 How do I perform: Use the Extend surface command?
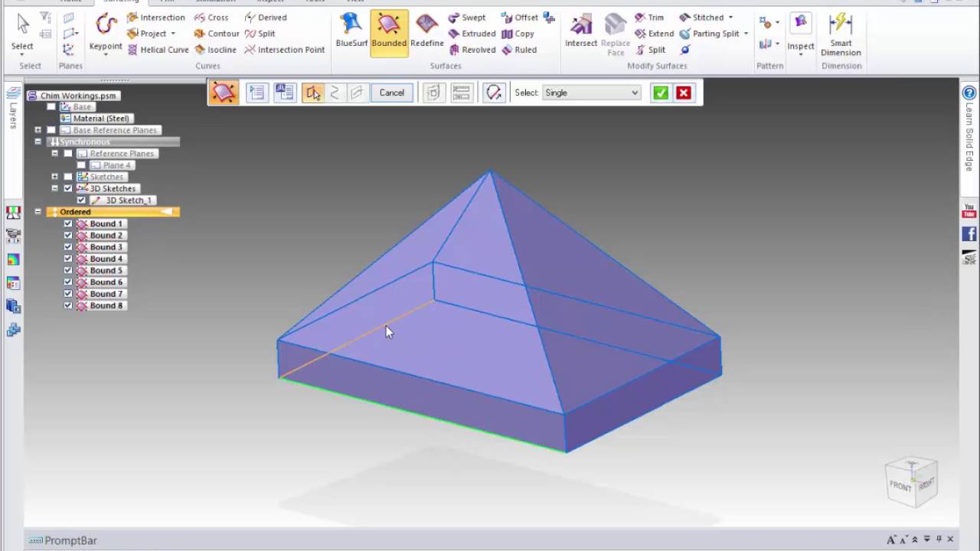654,34
